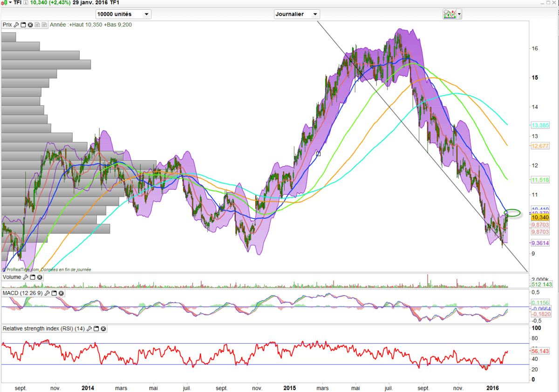
Task: Maximize the Volume panel
Action: click(x=33, y=277)
